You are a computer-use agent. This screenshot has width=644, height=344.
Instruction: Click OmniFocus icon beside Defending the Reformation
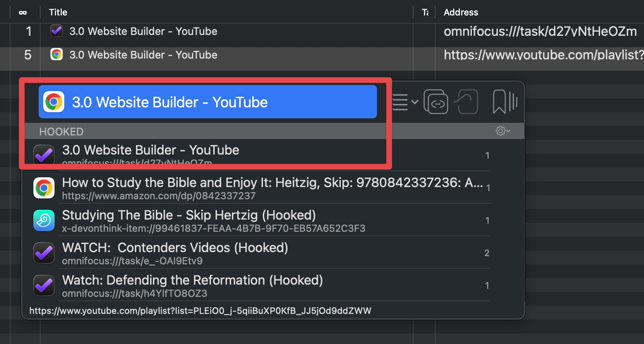(44, 285)
